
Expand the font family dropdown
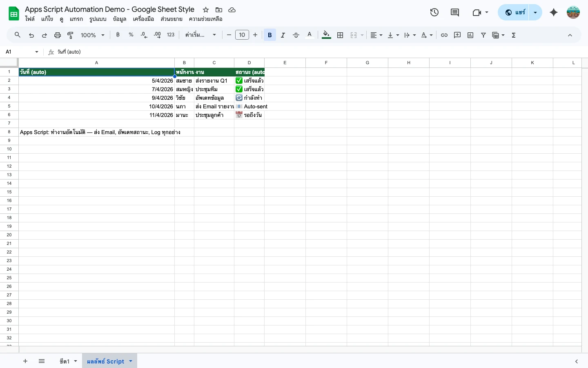pos(200,35)
